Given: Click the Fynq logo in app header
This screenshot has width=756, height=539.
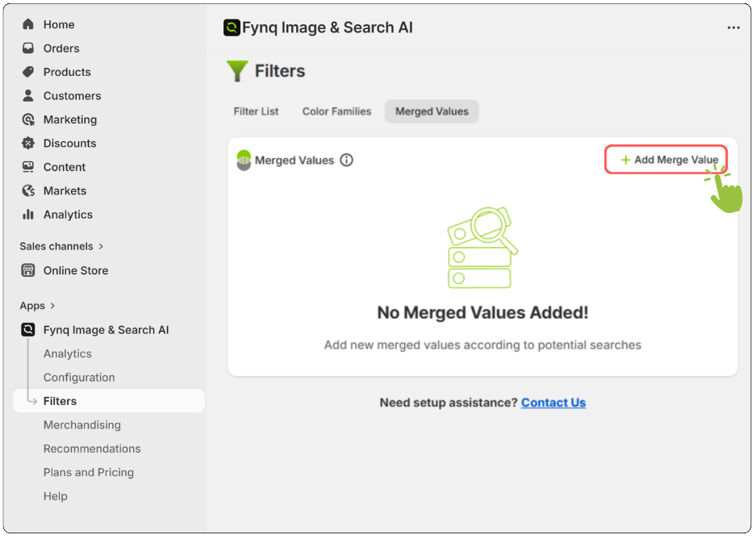Looking at the screenshot, I should (232, 27).
